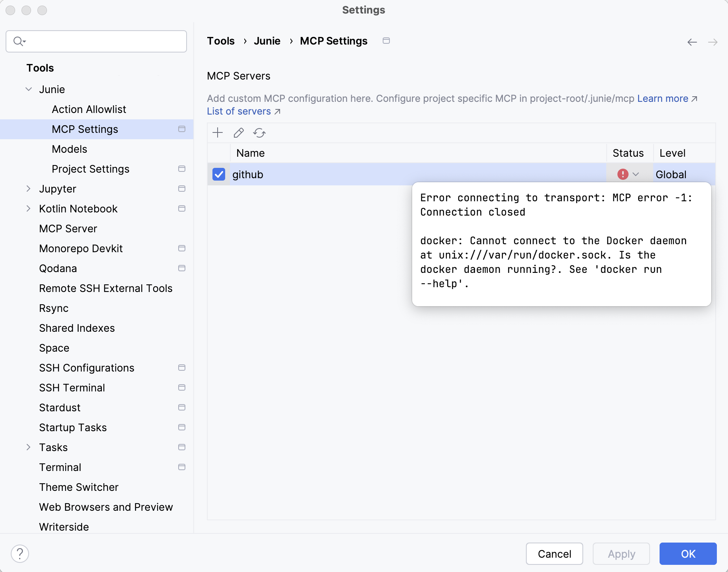Uncheck the github server checkbox
The image size is (728, 572).
[218, 174]
